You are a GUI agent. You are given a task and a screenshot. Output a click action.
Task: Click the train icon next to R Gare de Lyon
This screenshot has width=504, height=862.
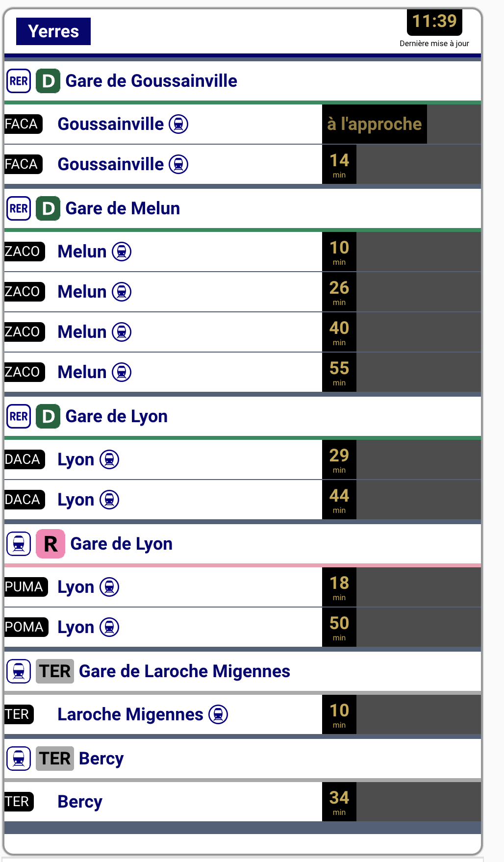click(19, 544)
